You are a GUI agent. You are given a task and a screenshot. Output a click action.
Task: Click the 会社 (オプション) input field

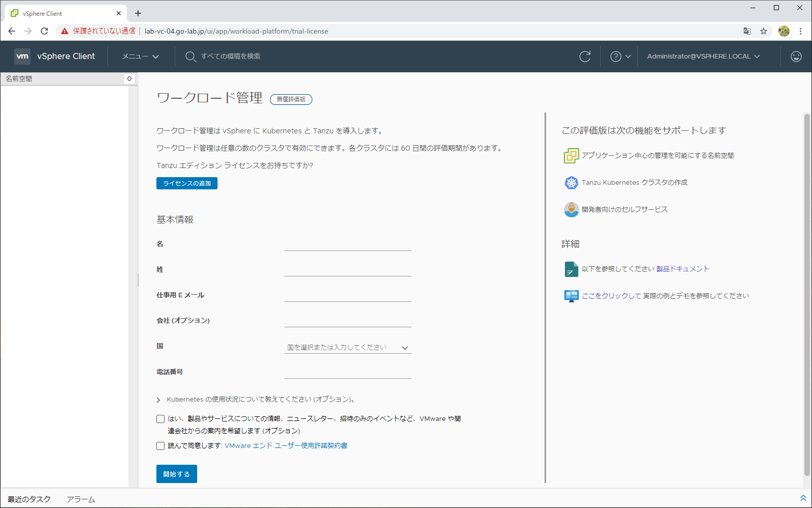(348, 321)
